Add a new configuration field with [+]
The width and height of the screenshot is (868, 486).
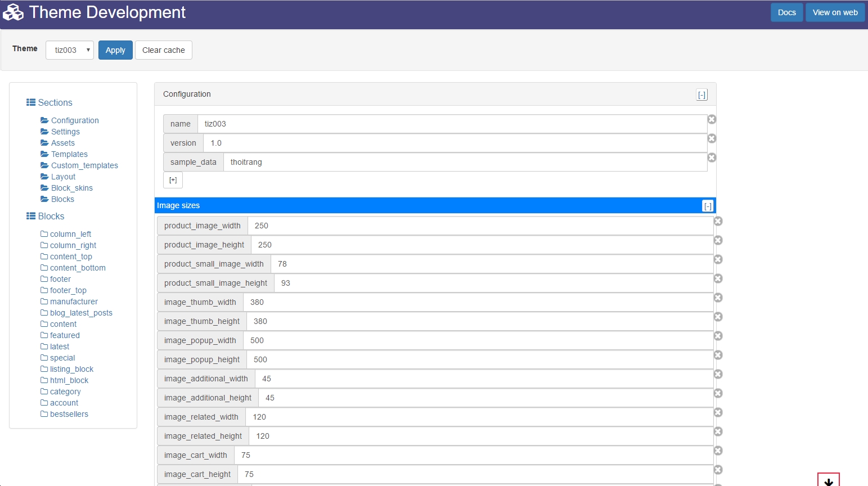[173, 180]
